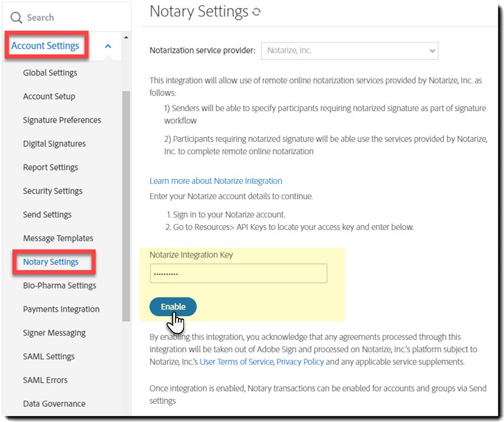
Task: Open Send Settings
Action: [x=47, y=214]
